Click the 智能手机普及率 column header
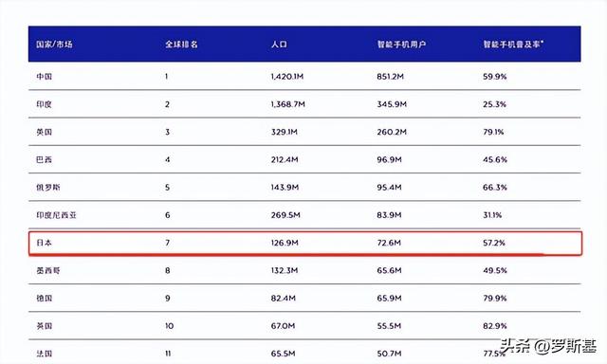This screenshot has height=364, width=607. 513,45
